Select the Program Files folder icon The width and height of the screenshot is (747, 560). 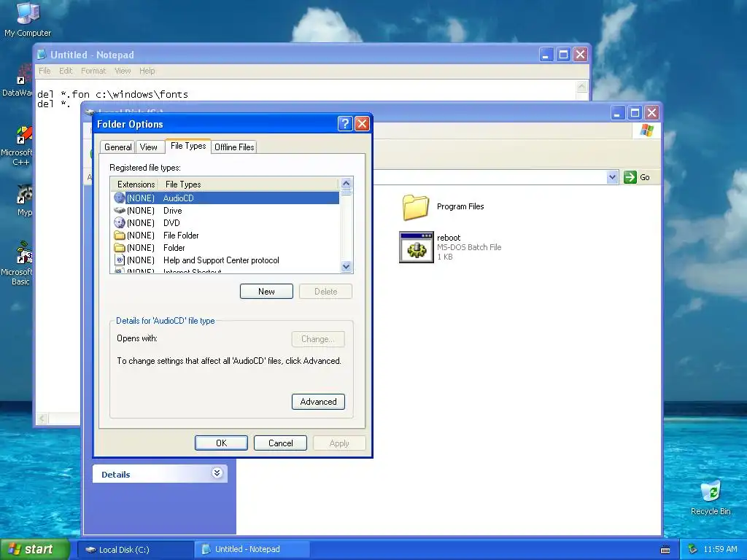[415, 206]
